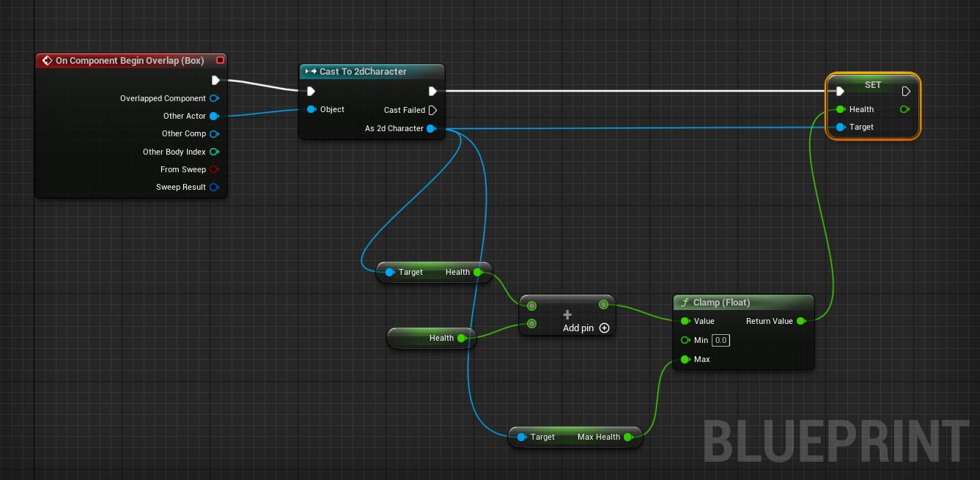Click the Object input pin on Cast node

click(x=312, y=109)
